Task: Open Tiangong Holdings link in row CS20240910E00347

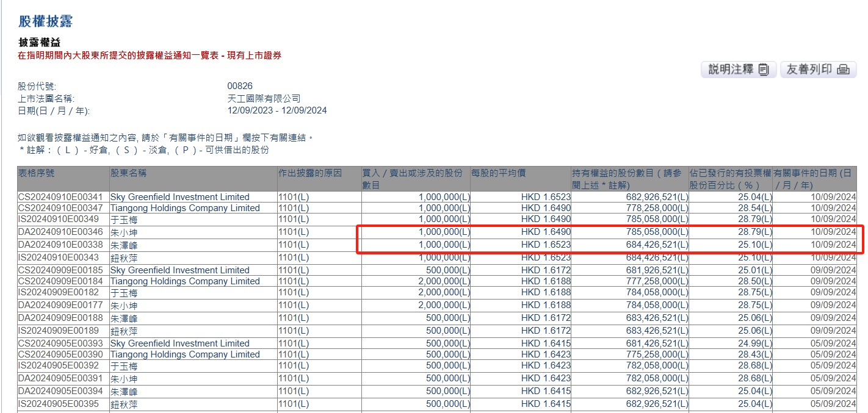Action: point(185,208)
